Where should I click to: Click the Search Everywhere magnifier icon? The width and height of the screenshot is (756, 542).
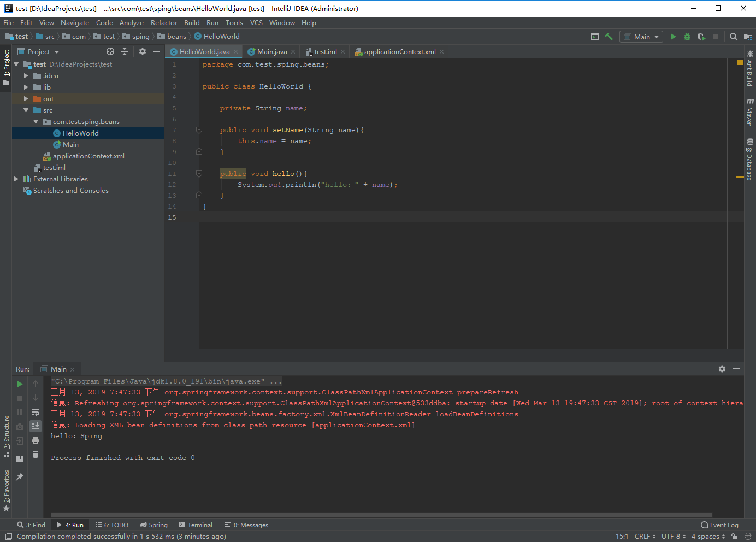tap(734, 37)
